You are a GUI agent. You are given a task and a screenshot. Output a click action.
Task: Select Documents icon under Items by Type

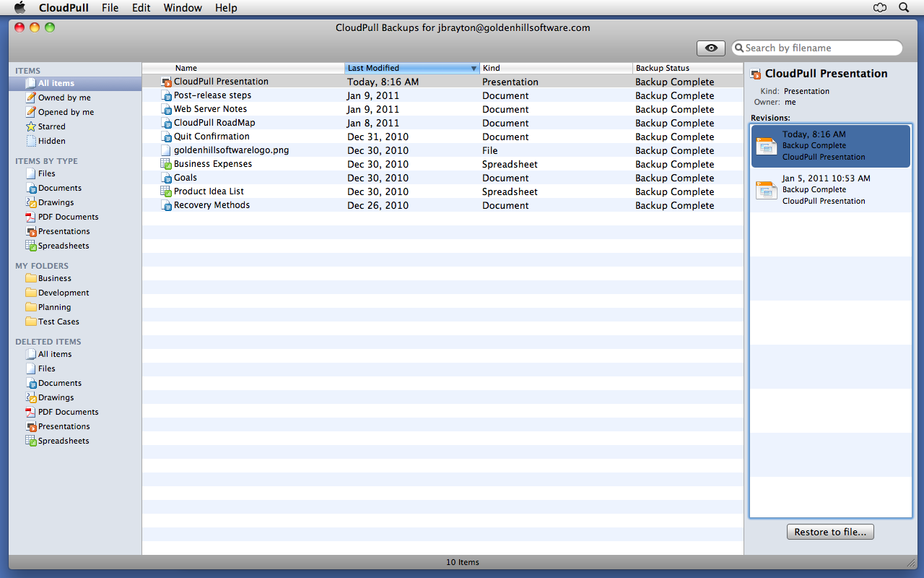[x=31, y=188]
